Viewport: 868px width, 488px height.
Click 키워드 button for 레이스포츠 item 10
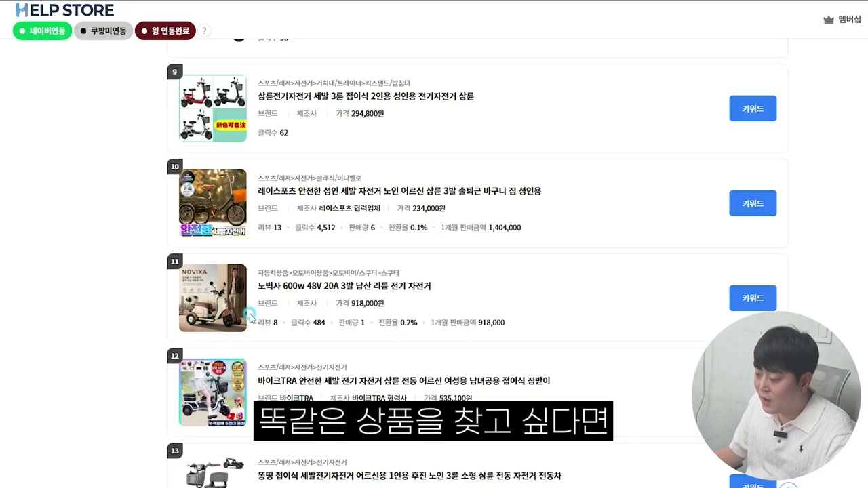click(x=753, y=203)
